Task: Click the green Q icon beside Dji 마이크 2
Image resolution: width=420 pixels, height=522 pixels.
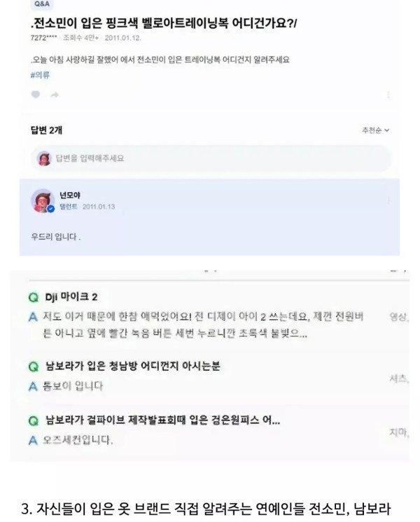Action: coord(32,297)
